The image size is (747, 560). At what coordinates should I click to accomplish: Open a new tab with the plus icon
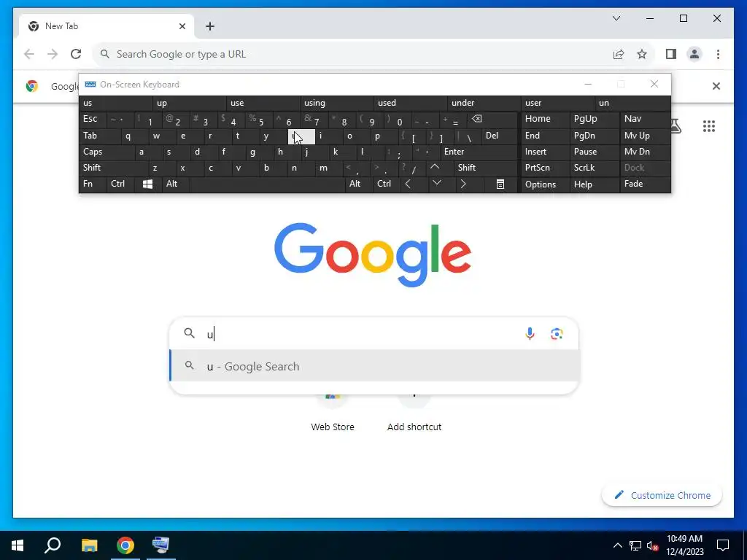(x=210, y=27)
